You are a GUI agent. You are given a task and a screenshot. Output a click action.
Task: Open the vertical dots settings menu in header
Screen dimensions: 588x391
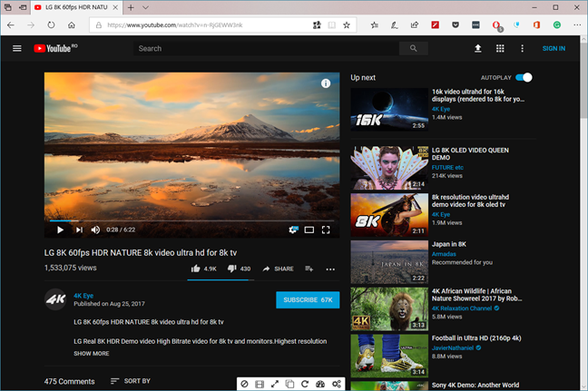(522, 48)
